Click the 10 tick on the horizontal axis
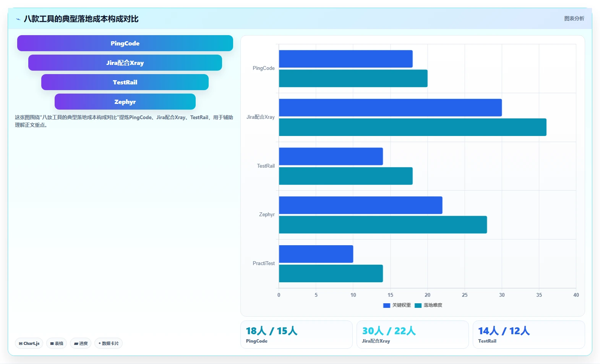This screenshot has width=600, height=364. [x=353, y=295]
